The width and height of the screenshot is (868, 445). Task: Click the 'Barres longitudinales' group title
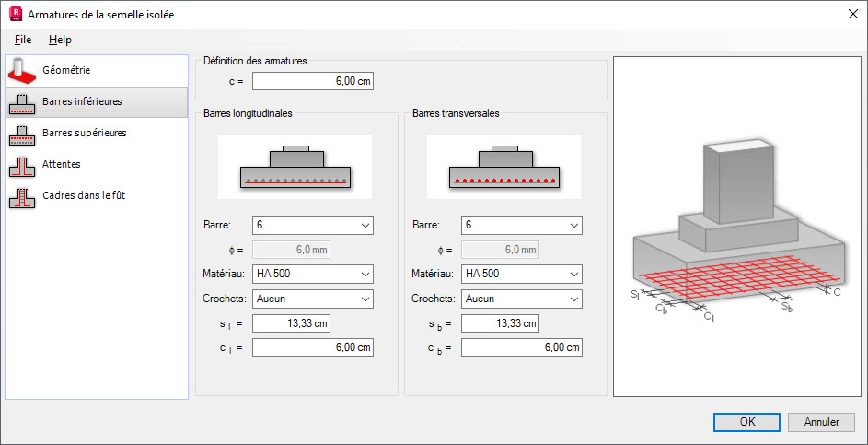(x=248, y=113)
